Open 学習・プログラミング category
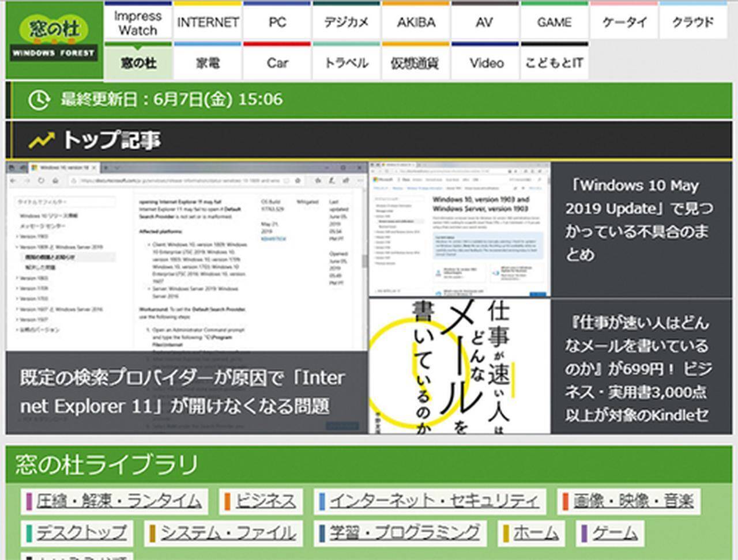This screenshot has height=560, width=738. point(400,532)
